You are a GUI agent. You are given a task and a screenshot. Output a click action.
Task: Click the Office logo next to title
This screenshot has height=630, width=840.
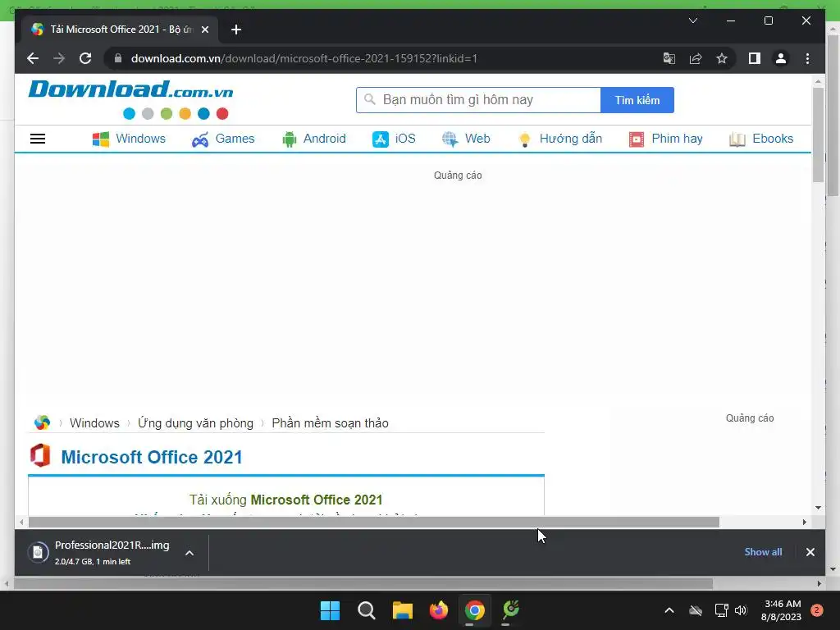pyautogui.click(x=40, y=456)
